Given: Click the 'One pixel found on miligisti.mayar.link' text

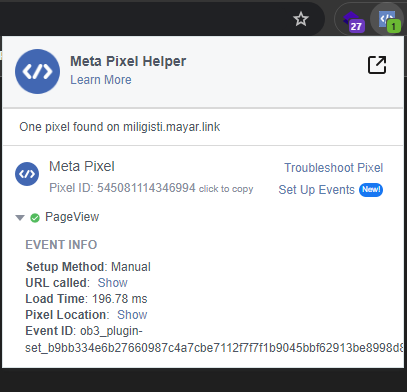Looking at the screenshot, I should [x=120, y=127].
